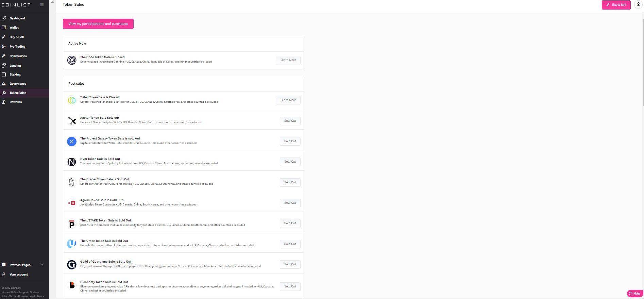Click the Stader token logo
Image resolution: width=644 pixels, height=299 pixels.
tap(72, 182)
